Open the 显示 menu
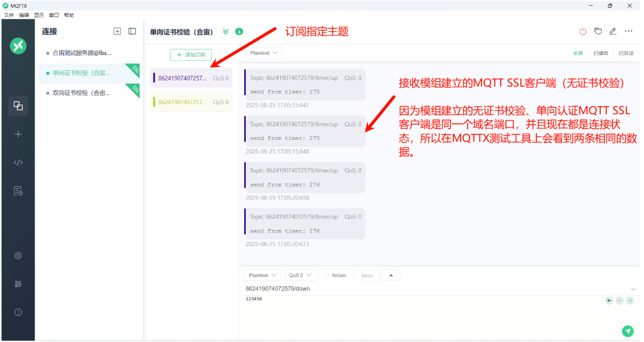The height and width of the screenshot is (342, 644). (39, 15)
